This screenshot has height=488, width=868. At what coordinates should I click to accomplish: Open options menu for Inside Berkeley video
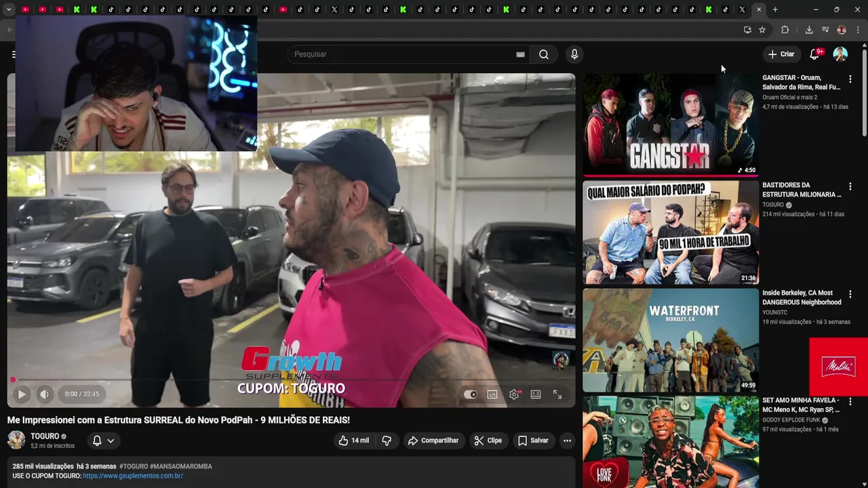pyautogui.click(x=850, y=294)
